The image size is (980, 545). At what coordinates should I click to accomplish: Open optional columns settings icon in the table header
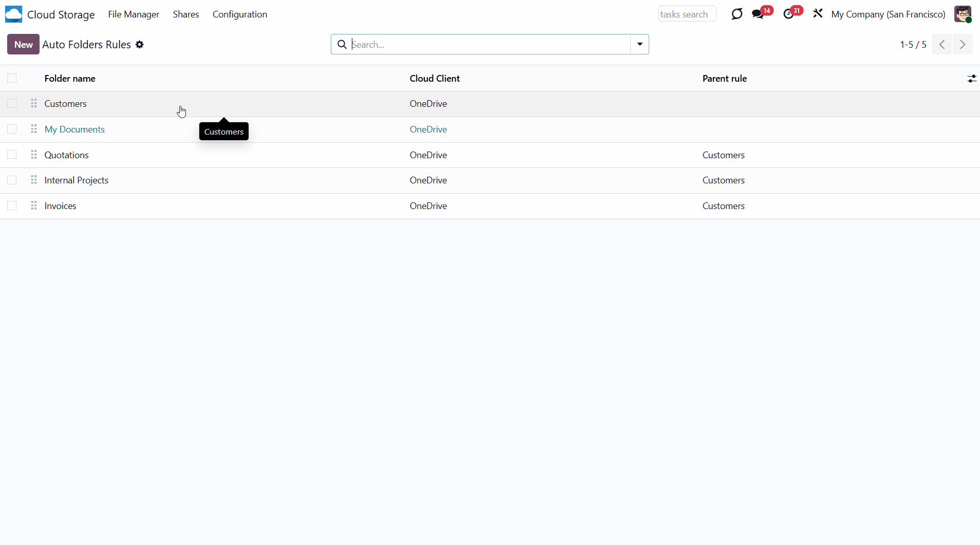[x=971, y=79]
